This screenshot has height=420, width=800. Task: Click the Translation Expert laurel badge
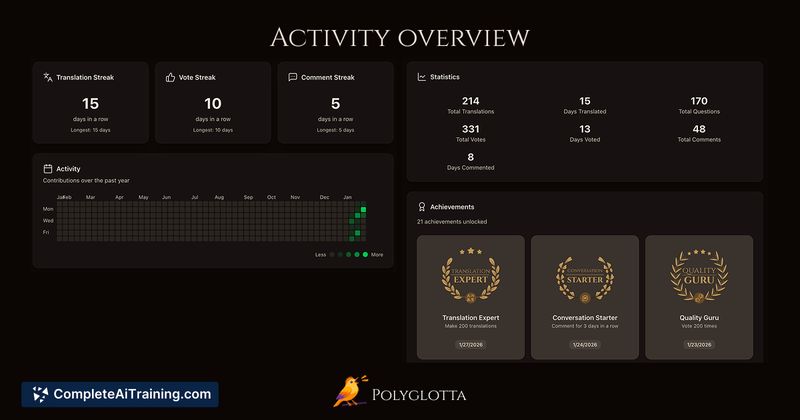coord(470,276)
